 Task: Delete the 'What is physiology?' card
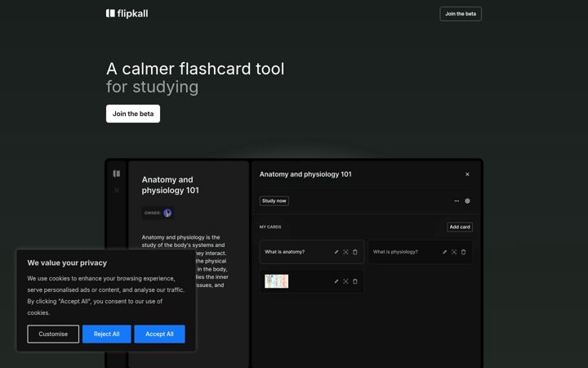pos(464,252)
